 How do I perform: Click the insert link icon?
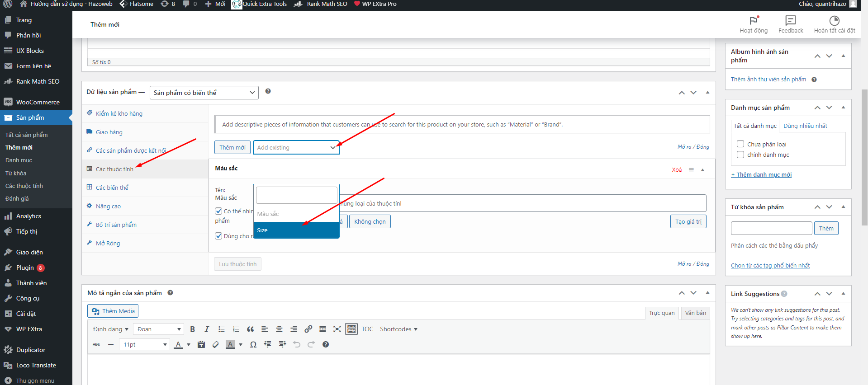308,329
